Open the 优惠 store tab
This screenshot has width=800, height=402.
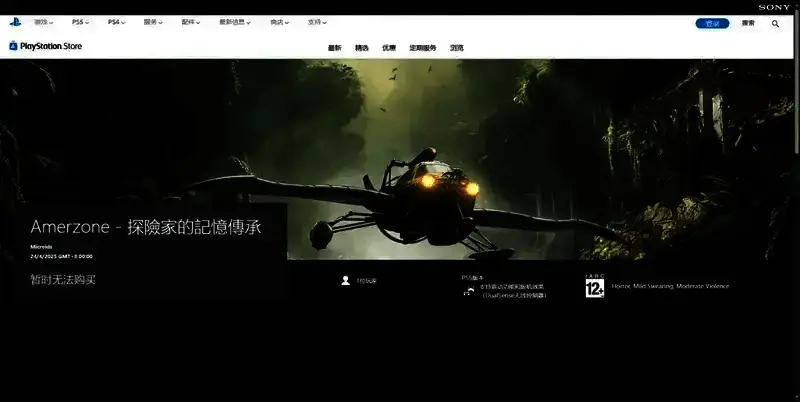click(389, 48)
